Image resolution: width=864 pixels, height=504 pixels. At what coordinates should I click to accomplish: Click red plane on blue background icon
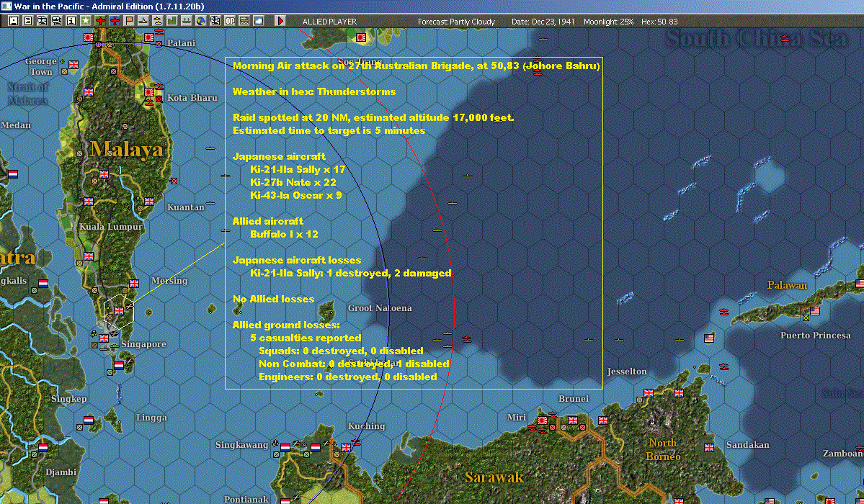pos(115,21)
